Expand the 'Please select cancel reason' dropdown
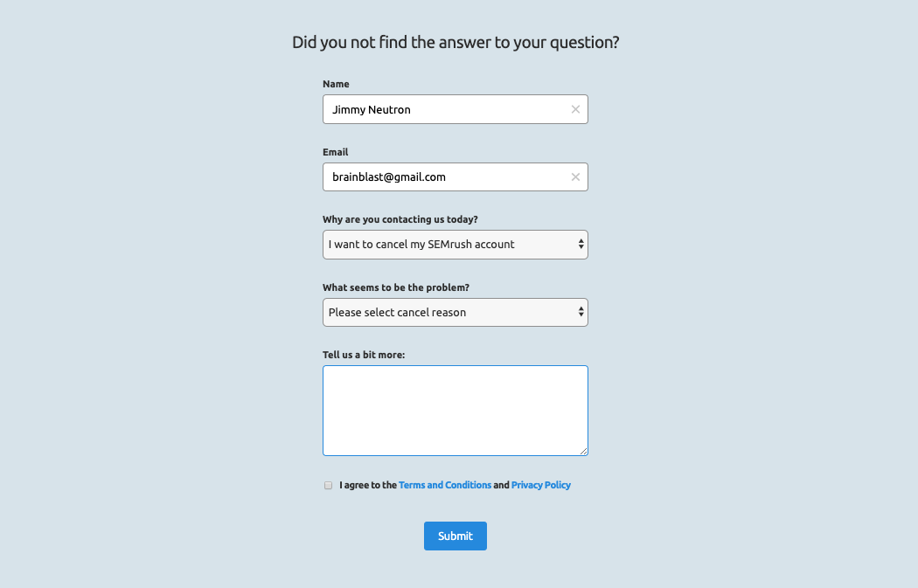918x588 pixels. (x=456, y=313)
